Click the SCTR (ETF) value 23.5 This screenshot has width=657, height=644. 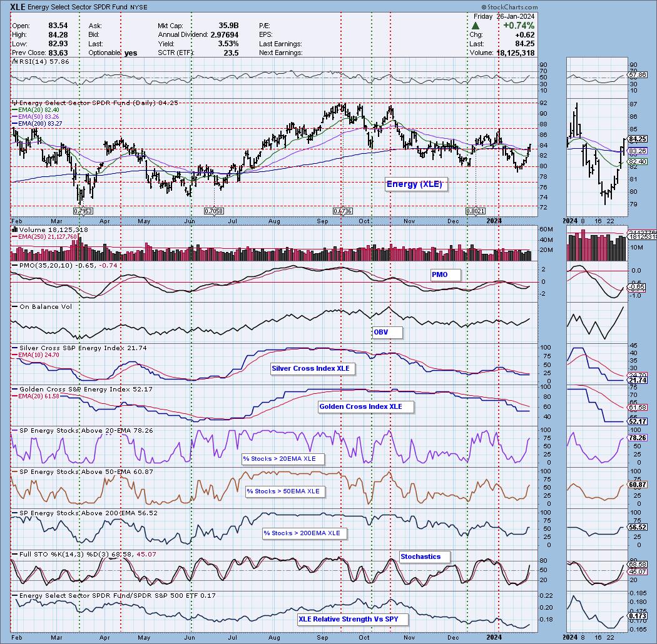[x=232, y=53]
